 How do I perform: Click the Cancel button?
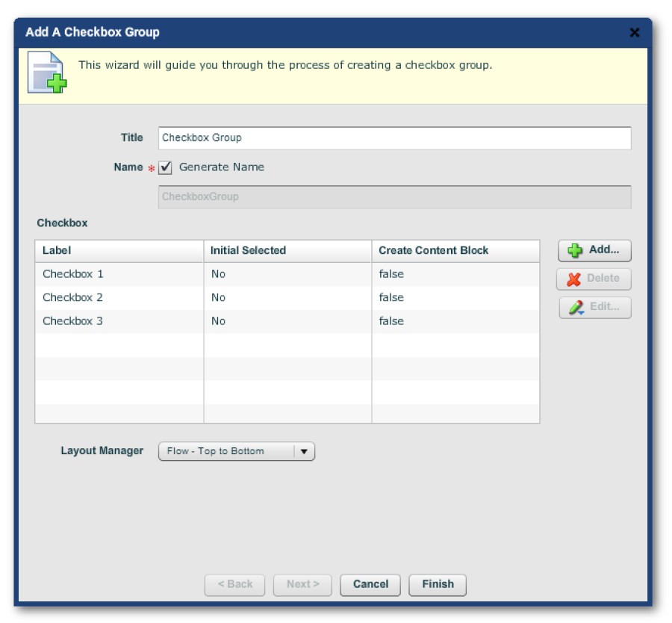pos(370,585)
